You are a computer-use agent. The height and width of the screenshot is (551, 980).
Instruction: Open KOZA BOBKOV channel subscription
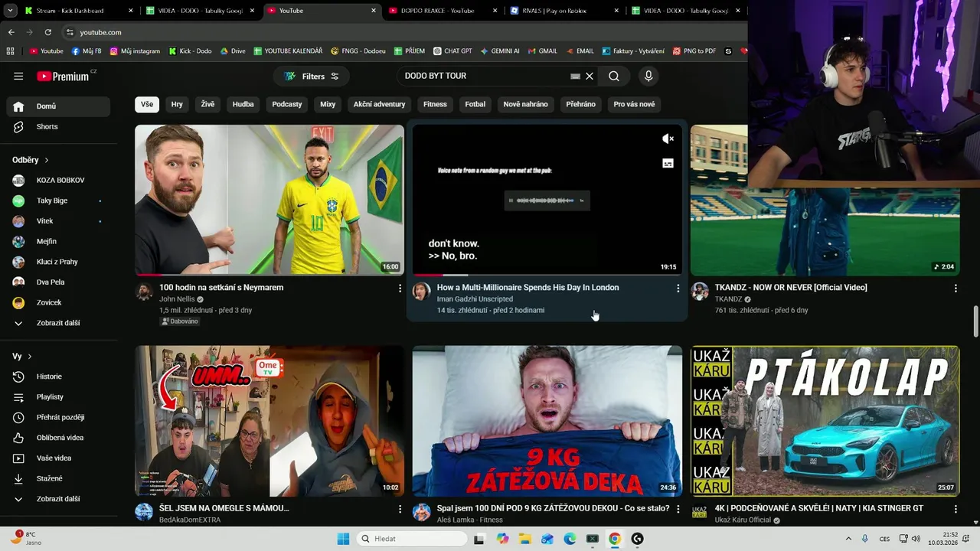tap(58, 181)
